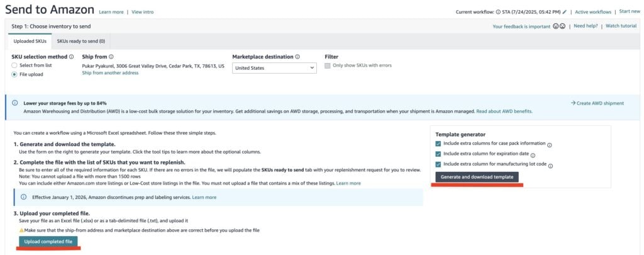The height and width of the screenshot is (255, 644).
Task: Click info icon for expiration date column
Action: 533,155
